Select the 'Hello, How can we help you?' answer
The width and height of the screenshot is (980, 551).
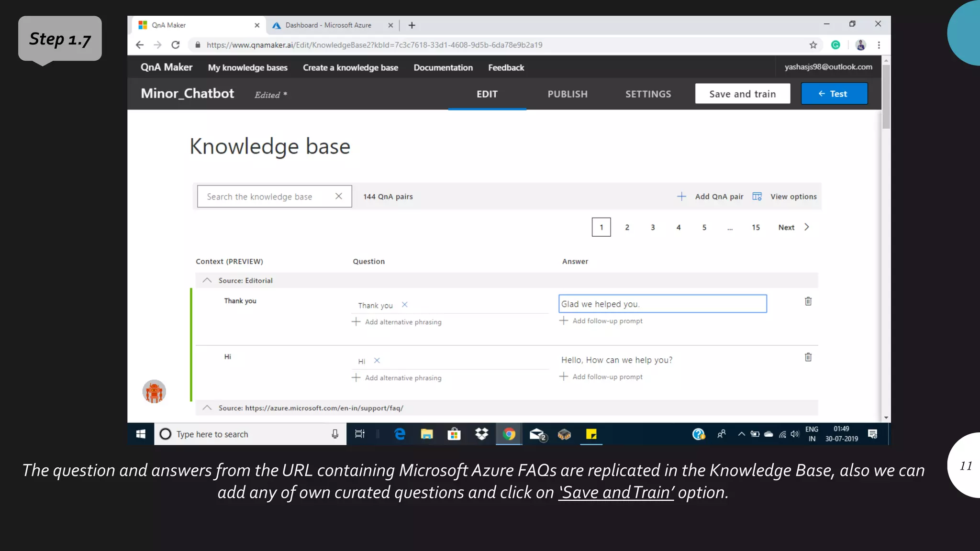tap(616, 360)
